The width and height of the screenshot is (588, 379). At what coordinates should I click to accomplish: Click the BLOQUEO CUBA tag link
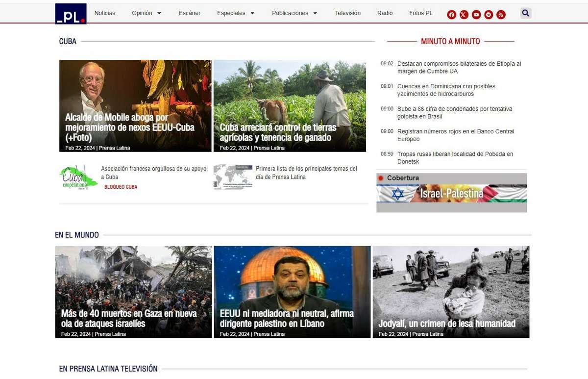pos(121,187)
